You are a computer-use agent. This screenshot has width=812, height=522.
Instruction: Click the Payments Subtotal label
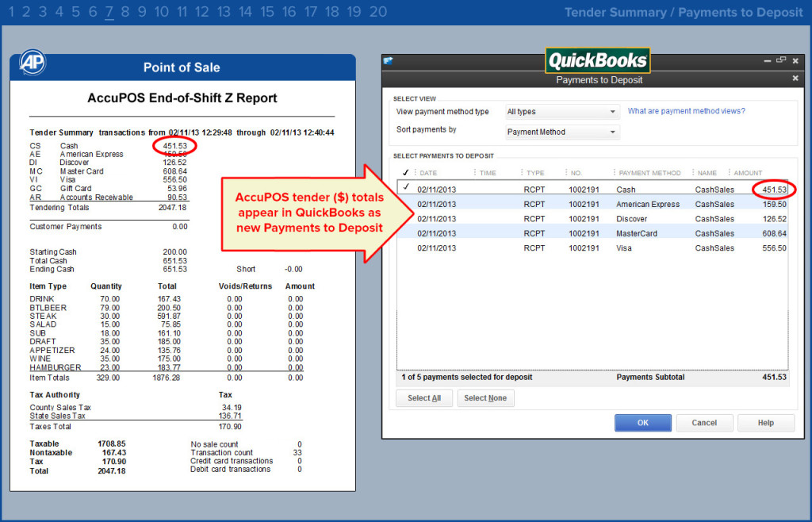click(650, 377)
